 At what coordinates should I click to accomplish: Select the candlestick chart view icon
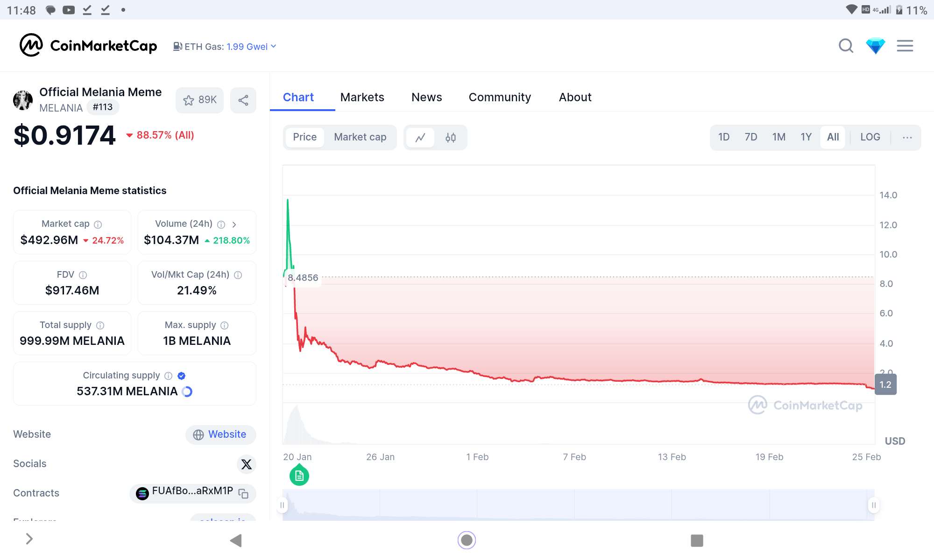pyautogui.click(x=451, y=137)
